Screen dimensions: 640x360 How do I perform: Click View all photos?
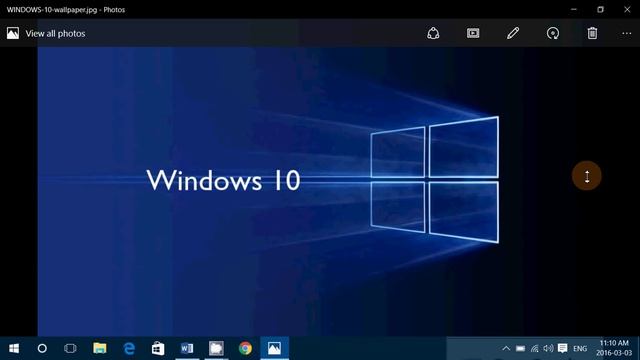pos(56,33)
